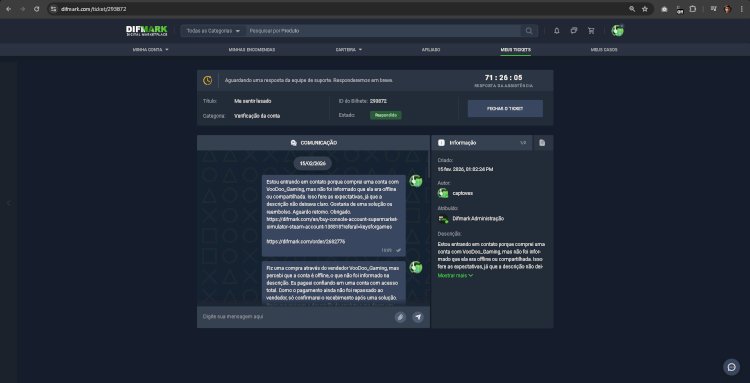This screenshot has height=383, width=750.
Task: Click the message input field
Action: (x=296, y=317)
